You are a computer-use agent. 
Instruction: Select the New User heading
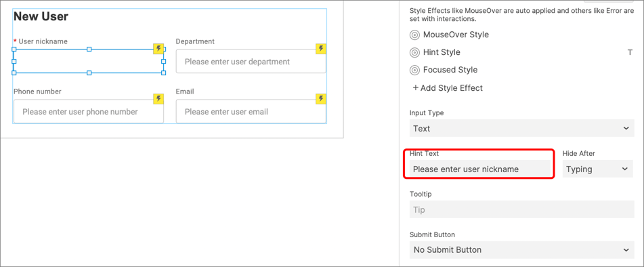click(41, 16)
